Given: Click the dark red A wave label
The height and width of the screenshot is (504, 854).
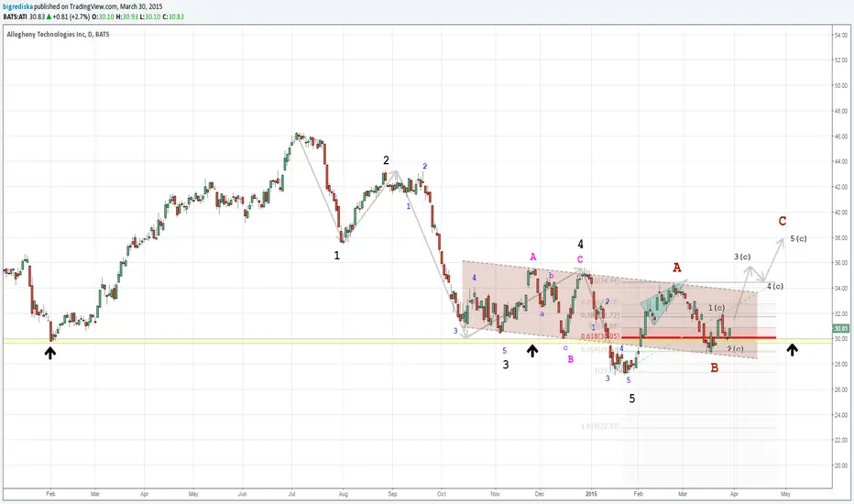Looking at the screenshot, I should point(677,267).
